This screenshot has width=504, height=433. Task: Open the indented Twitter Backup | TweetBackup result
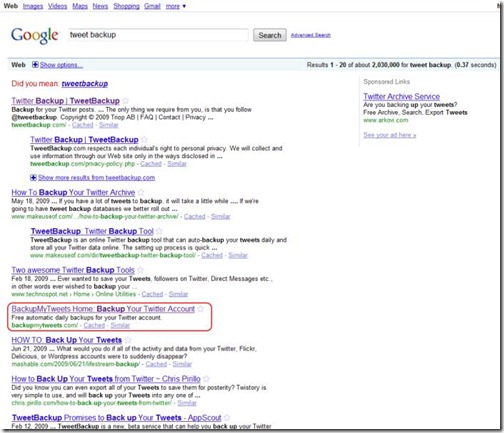(84, 139)
